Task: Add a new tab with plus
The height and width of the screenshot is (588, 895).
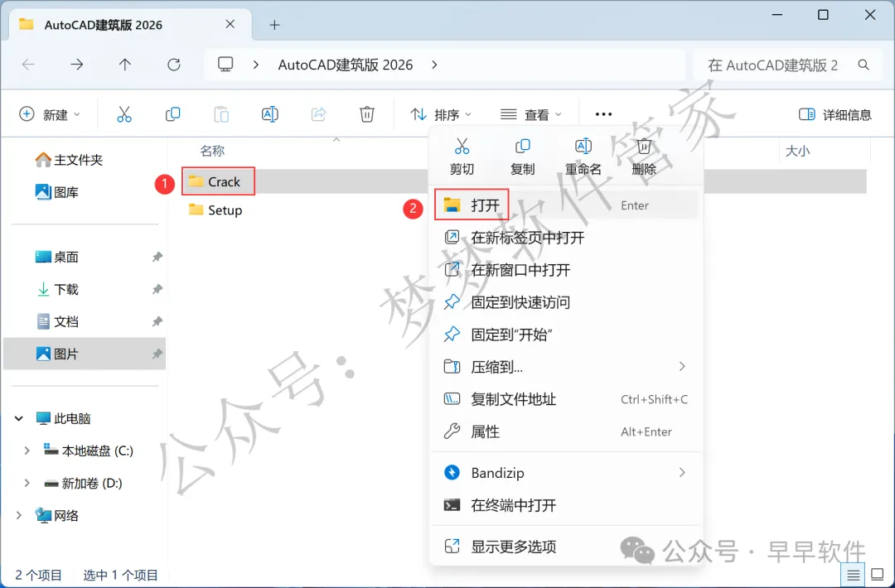Action: coord(274,25)
